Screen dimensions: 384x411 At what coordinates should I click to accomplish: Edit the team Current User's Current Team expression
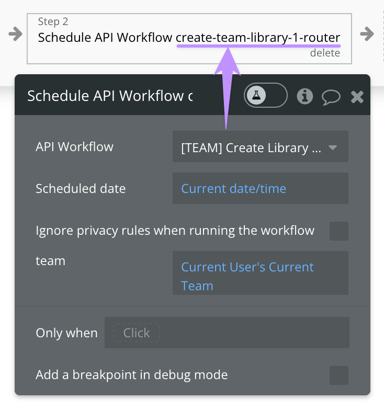(260, 273)
